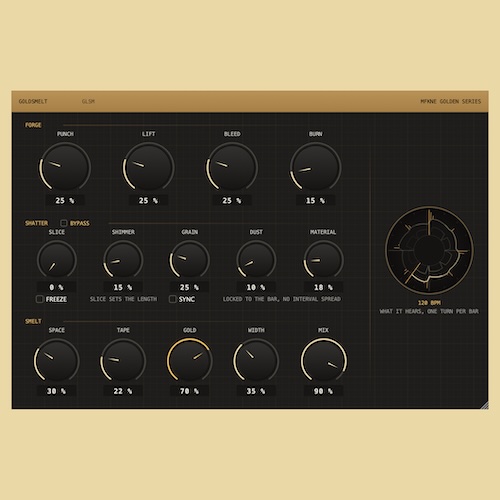Toggle the SYNC checkbox
This screenshot has height=500, width=500.
[173, 299]
